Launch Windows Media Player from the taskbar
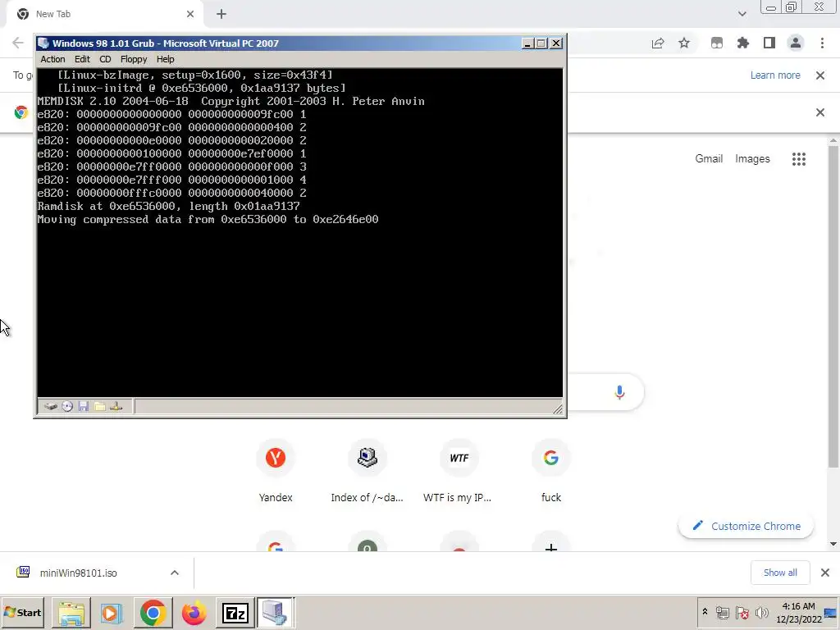Screen dimensions: 840x630 112,612
